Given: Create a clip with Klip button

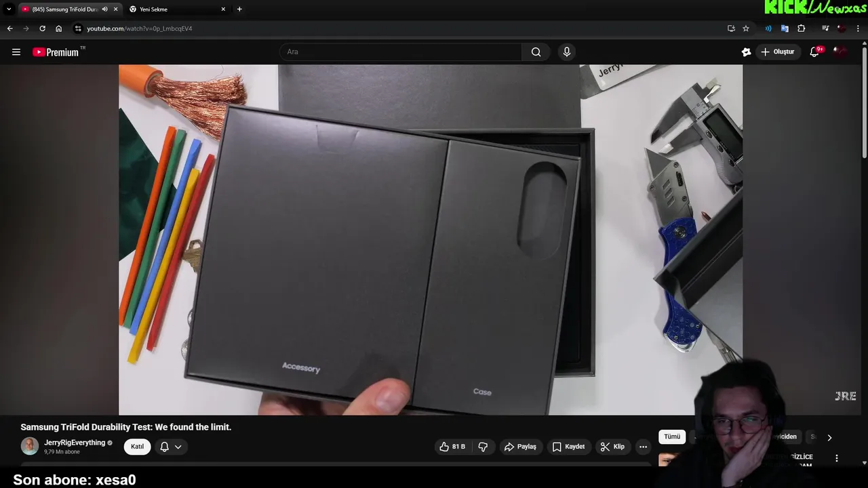Looking at the screenshot, I should pos(612,447).
